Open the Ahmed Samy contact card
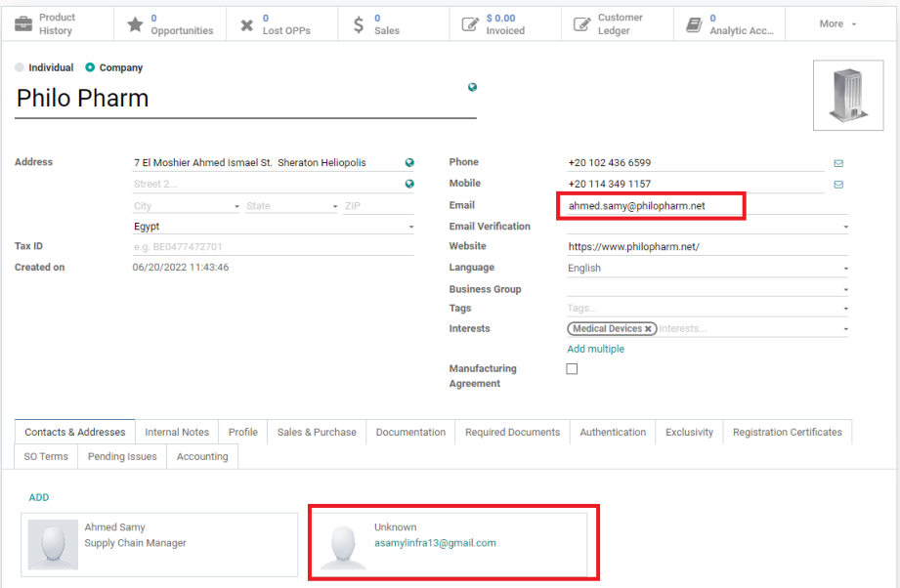Viewport: 900px width, 588px height. click(159, 544)
